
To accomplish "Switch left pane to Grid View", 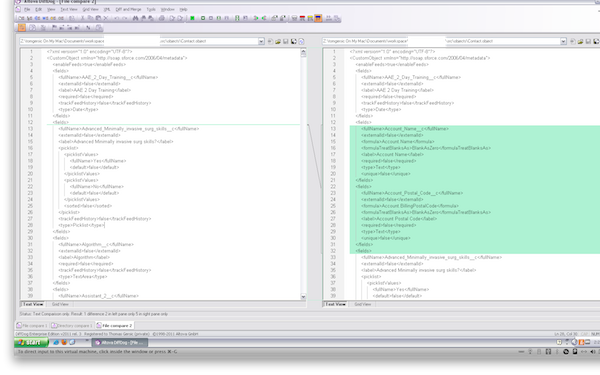I will (60, 304).
